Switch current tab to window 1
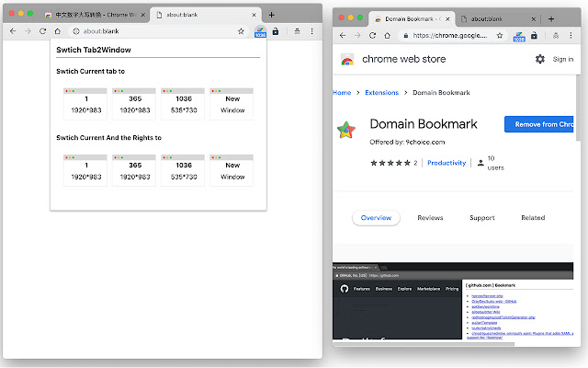588x368 pixels. [x=85, y=104]
